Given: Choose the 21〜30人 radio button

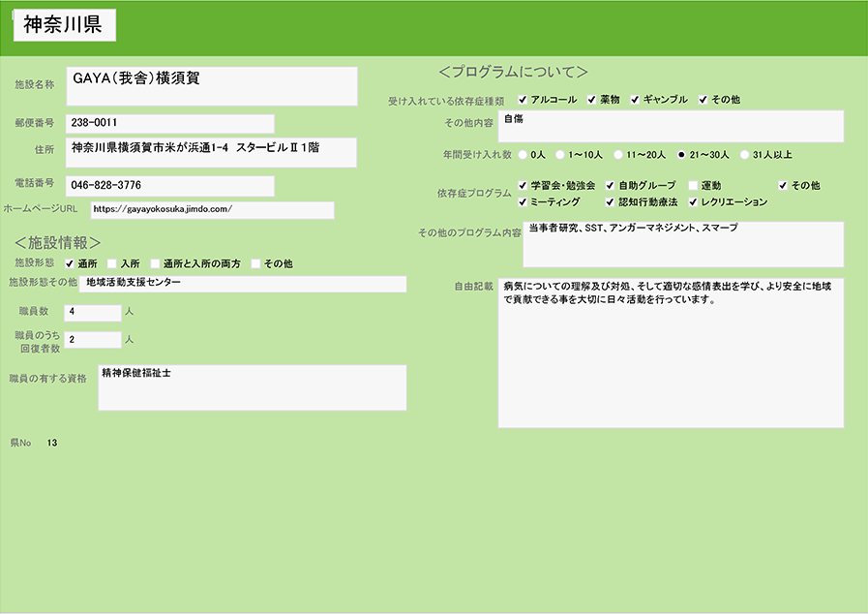Looking at the screenshot, I should [681, 154].
